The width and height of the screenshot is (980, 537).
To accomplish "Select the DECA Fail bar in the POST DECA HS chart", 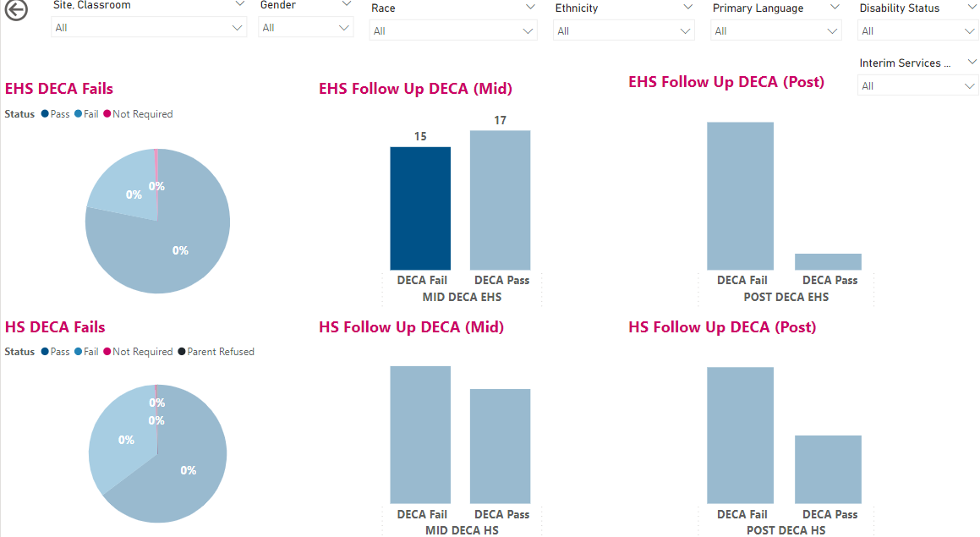I will [x=740, y=436].
